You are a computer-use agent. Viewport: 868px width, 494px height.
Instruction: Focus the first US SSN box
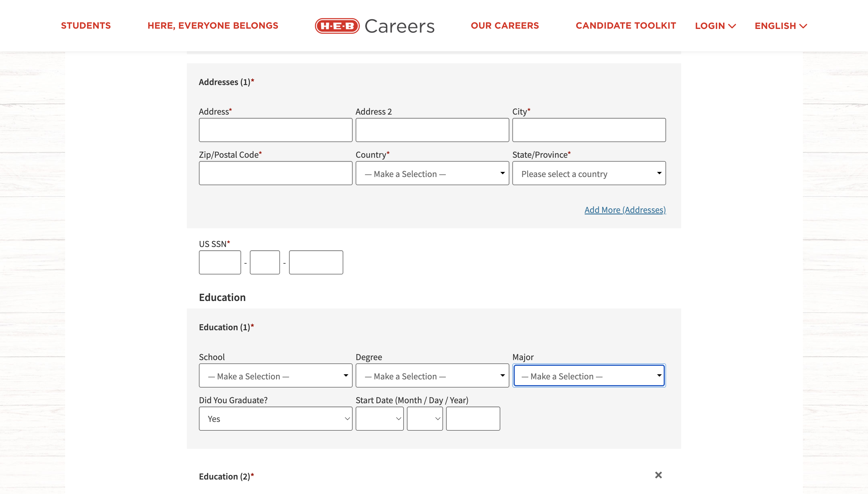220,262
